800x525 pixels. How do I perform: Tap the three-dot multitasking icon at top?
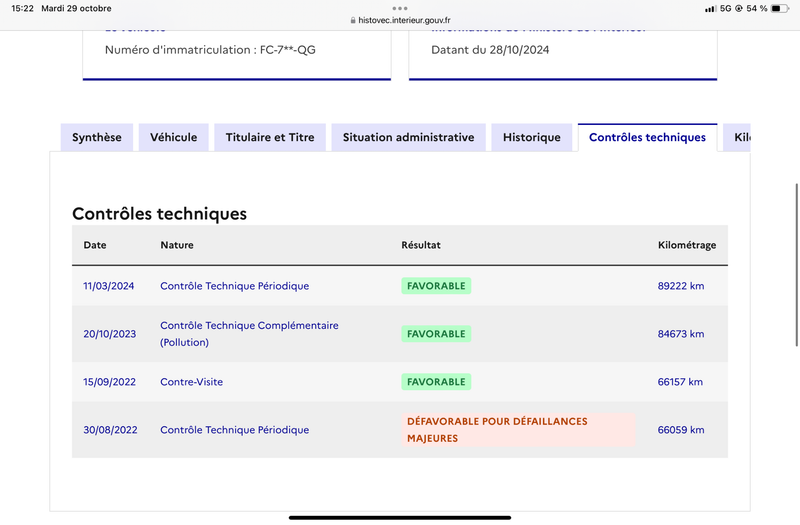point(400,8)
